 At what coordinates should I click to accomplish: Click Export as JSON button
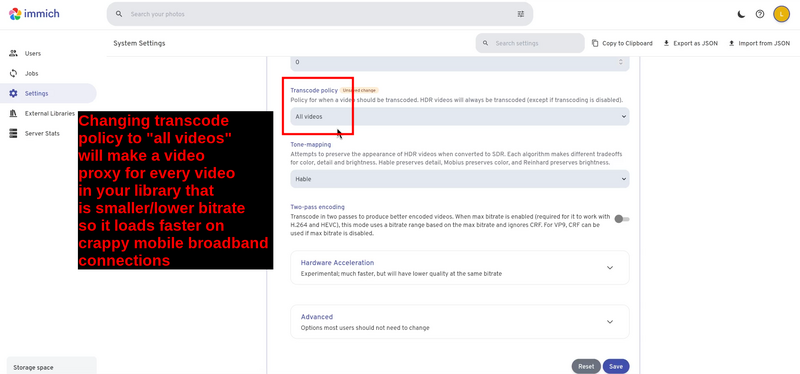tap(690, 43)
